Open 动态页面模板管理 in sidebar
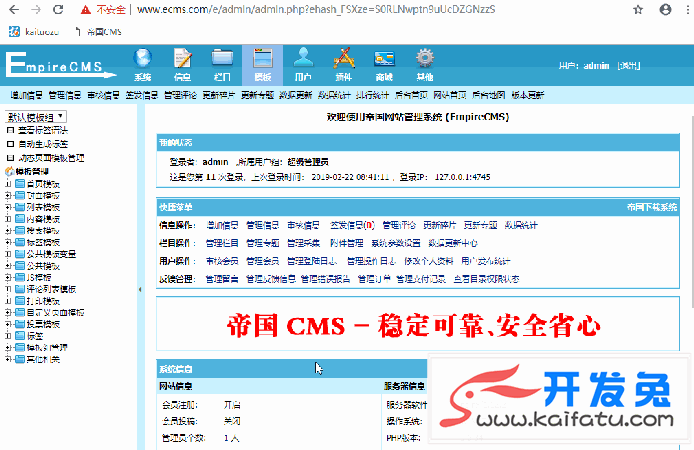The height and width of the screenshot is (450, 694). click(x=51, y=158)
